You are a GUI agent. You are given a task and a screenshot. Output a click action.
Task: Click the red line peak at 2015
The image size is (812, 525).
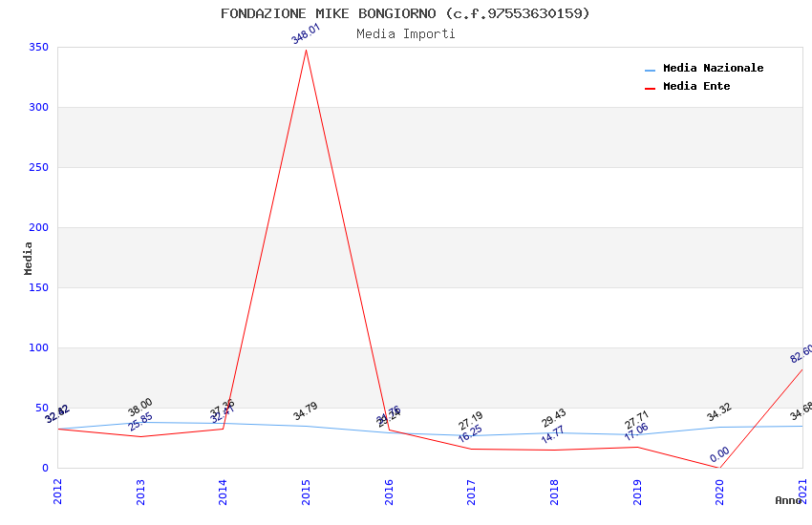[x=306, y=51]
